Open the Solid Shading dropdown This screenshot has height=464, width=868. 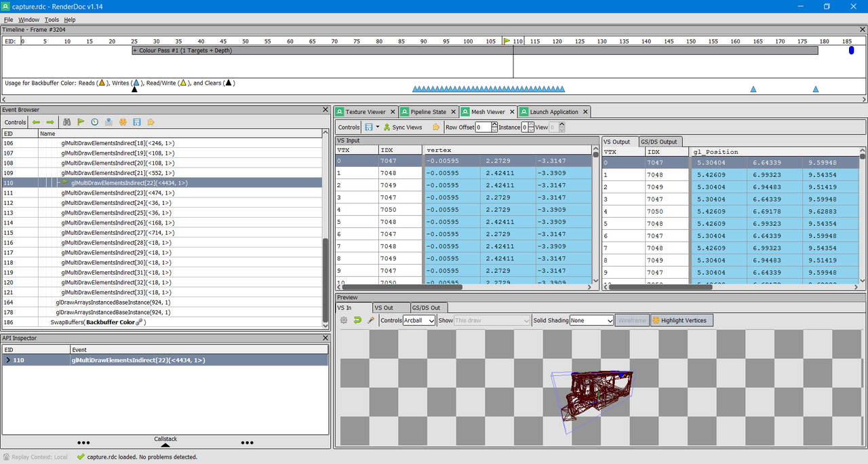click(x=591, y=320)
